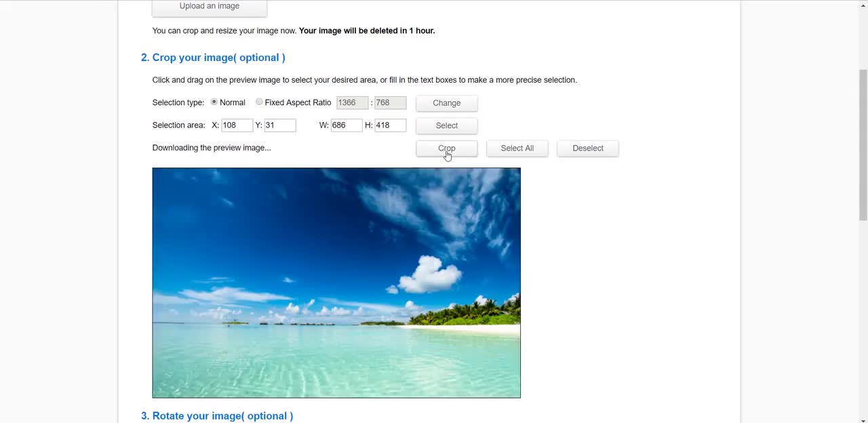Click the aspect ratio width field showing 1366
Image resolution: width=868 pixels, height=423 pixels.
pyautogui.click(x=352, y=103)
